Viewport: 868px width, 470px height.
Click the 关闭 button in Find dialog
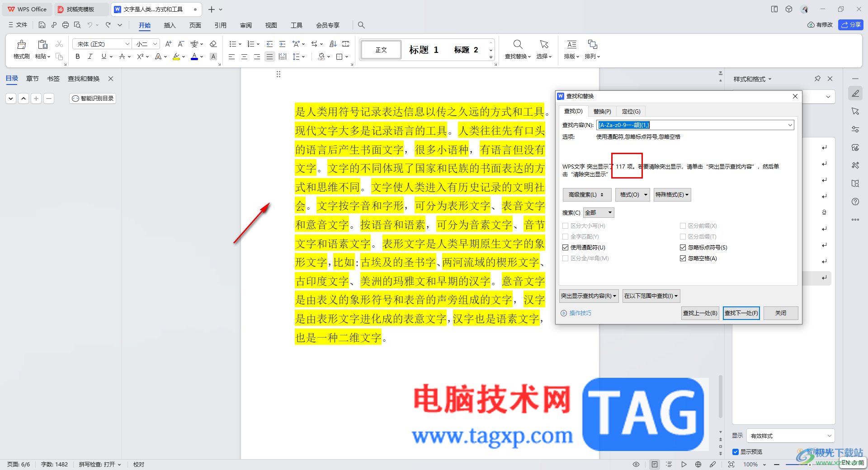click(781, 313)
